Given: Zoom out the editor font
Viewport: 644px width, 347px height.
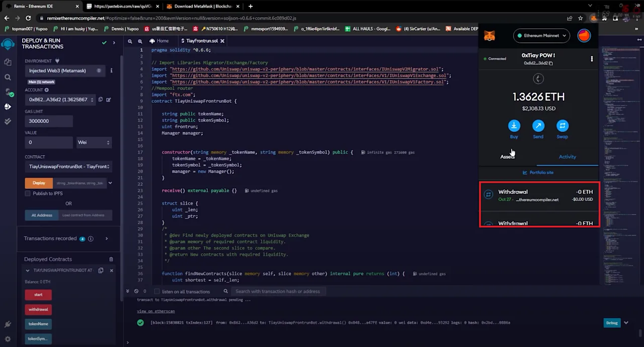Looking at the screenshot, I should pos(130,41).
